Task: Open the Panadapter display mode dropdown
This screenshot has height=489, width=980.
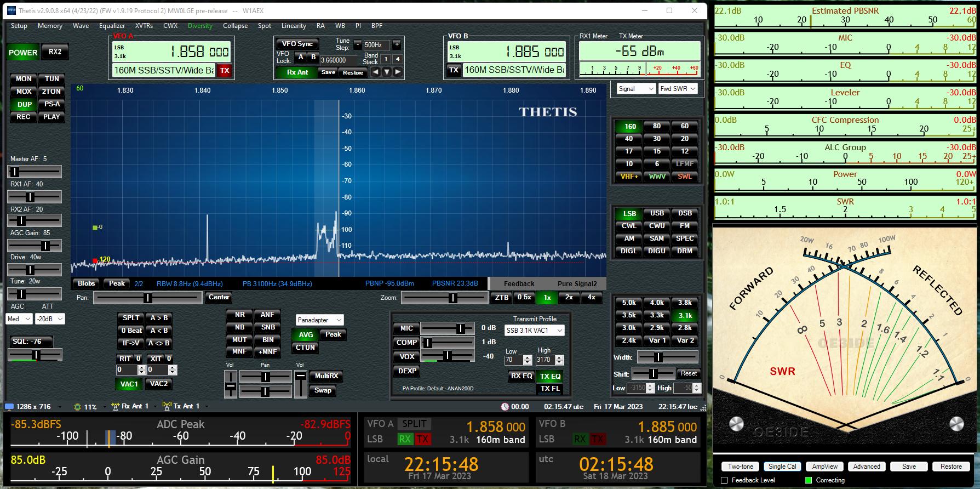Action: click(x=319, y=320)
